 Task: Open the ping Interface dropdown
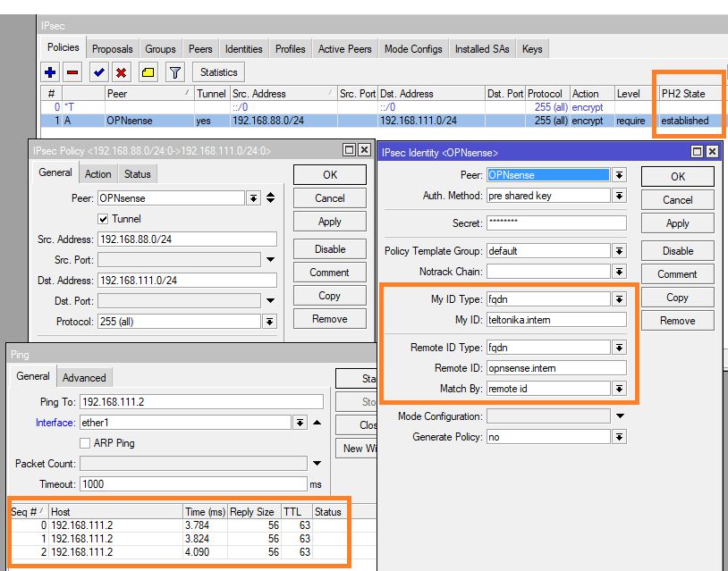(301, 423)
